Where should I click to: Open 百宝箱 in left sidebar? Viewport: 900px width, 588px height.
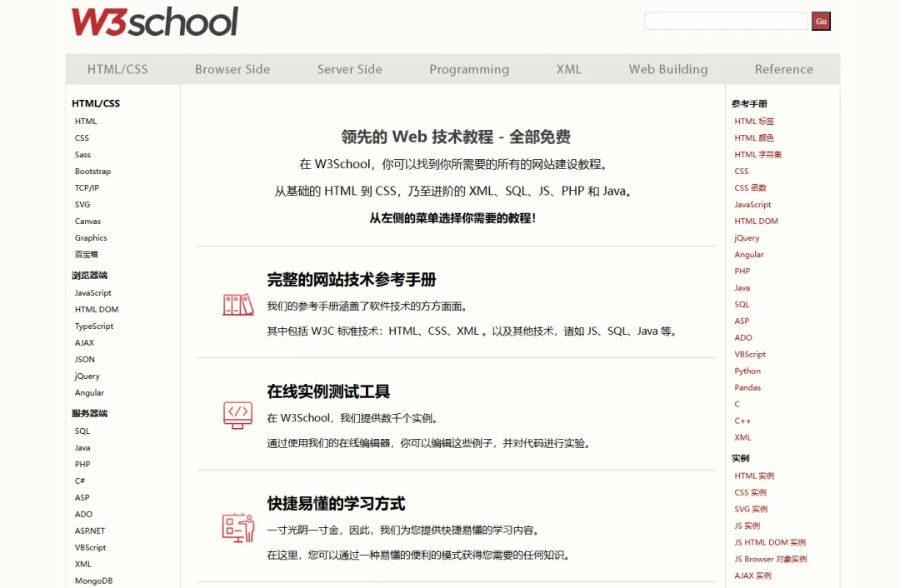(x=86, y=254)
